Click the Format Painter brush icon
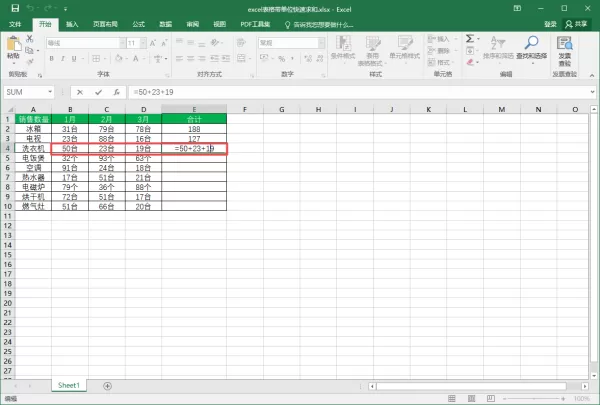 click(29, 62)
